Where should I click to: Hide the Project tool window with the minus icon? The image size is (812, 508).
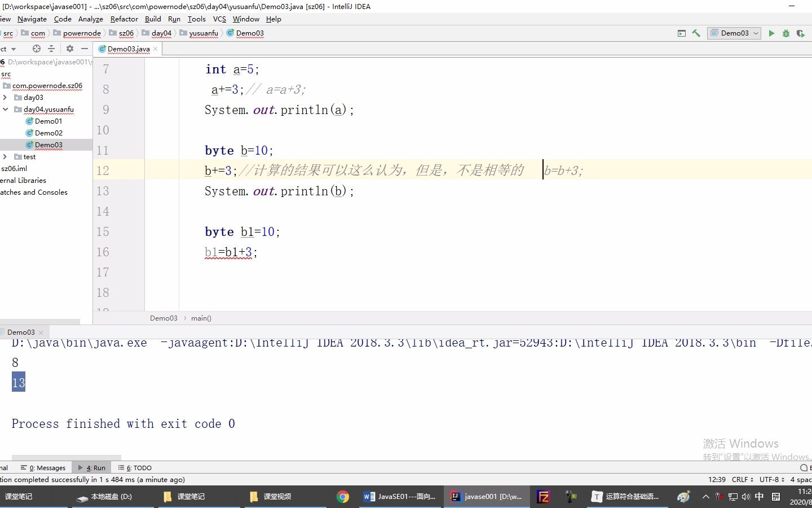85,49
